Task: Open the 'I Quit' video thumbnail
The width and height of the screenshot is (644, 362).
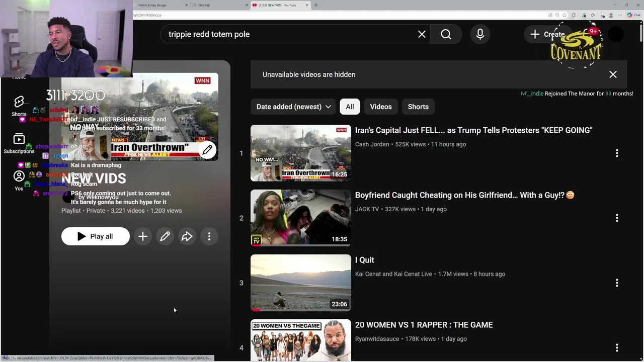Action: point(301,283)
